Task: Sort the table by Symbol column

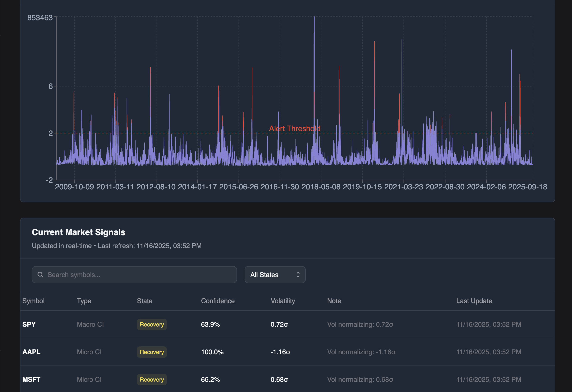Action: click(x=33, y=301)
